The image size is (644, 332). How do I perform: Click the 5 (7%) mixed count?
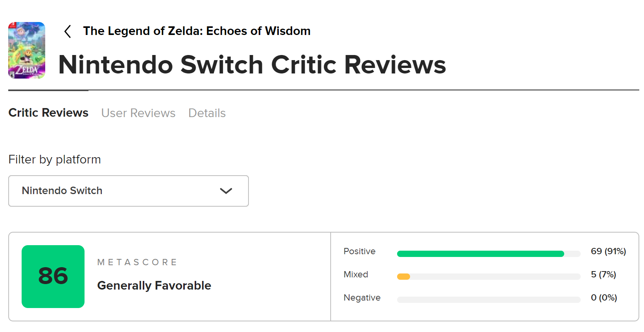pyautogui.click(x=603, y=275)
